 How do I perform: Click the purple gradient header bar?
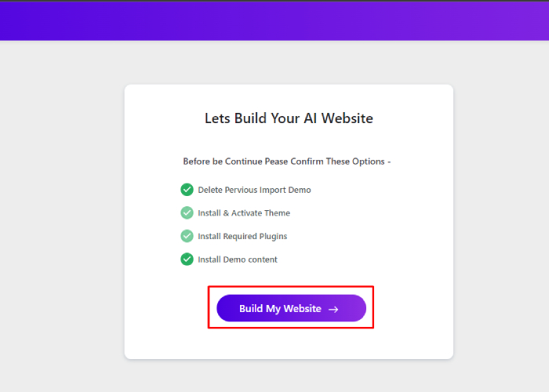274,20
